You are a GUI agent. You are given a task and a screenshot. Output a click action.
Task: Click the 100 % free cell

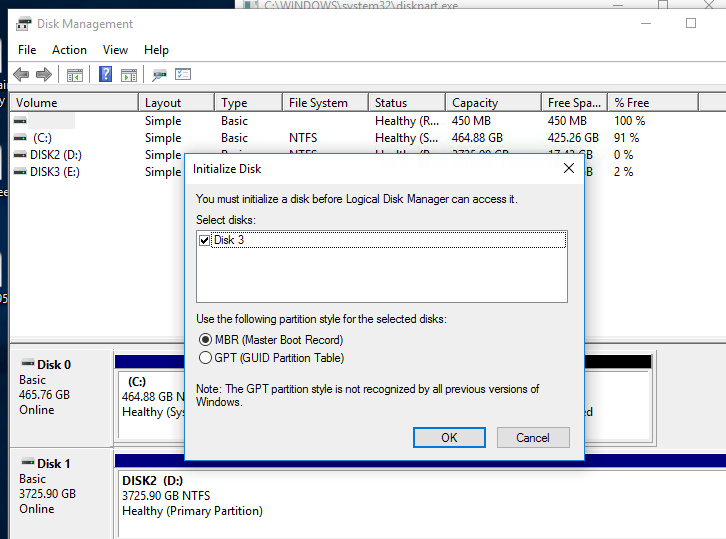click(x=630, y=120)
